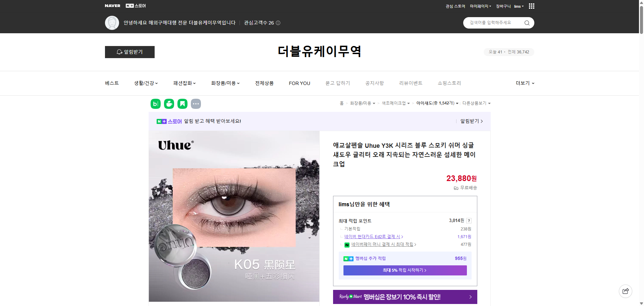Viewport: 644px width, 306px height.
Task: Click the N스토어 logo in the top bar
Action: coord(136,6)
